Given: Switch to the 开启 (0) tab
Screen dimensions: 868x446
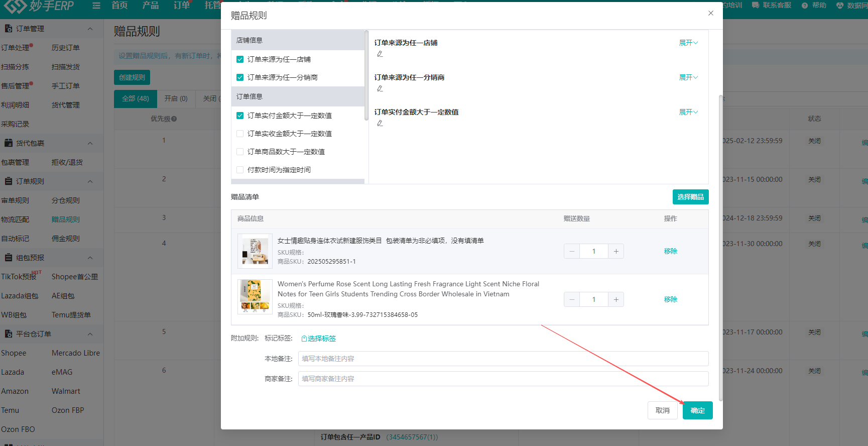Looking at the screenshot, I should click(x=176, y=99).
